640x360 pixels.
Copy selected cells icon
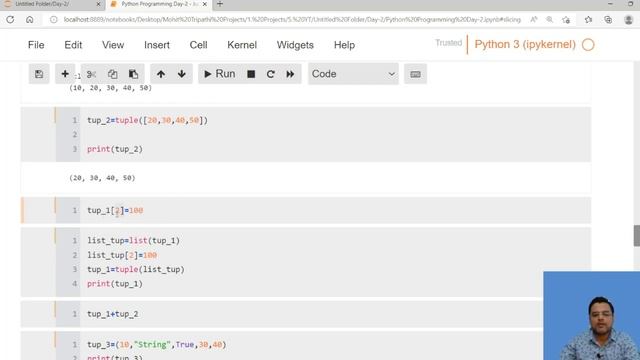click(x=112, y=74)
